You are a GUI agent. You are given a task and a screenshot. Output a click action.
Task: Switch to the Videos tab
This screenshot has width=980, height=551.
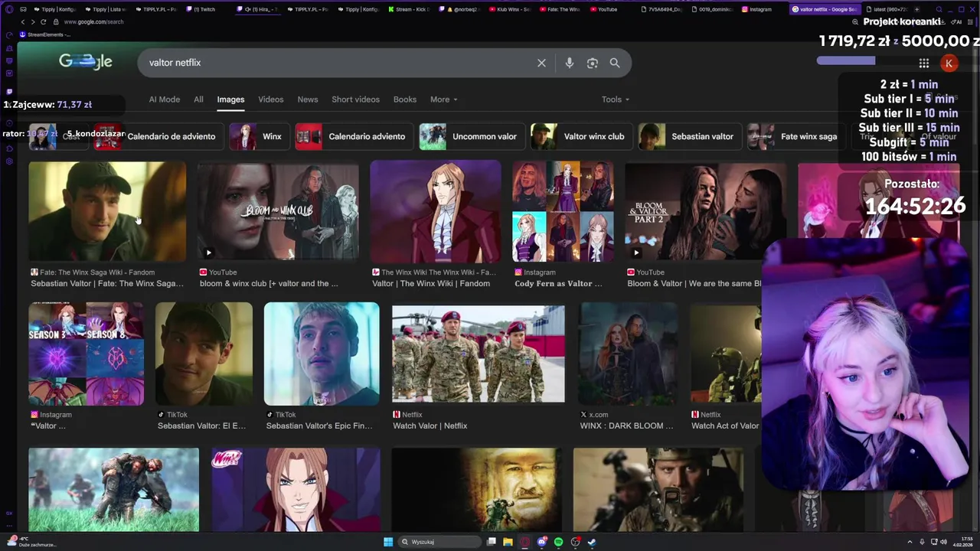click(270, 99)
